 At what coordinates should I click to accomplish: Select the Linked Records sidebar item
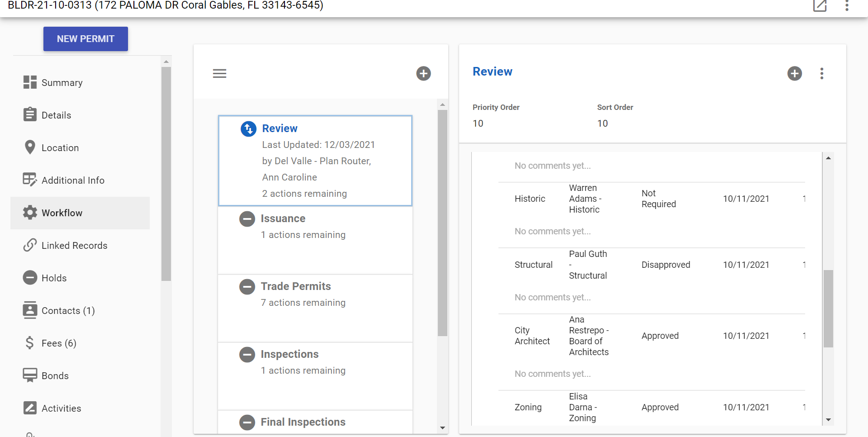[74, 246]
